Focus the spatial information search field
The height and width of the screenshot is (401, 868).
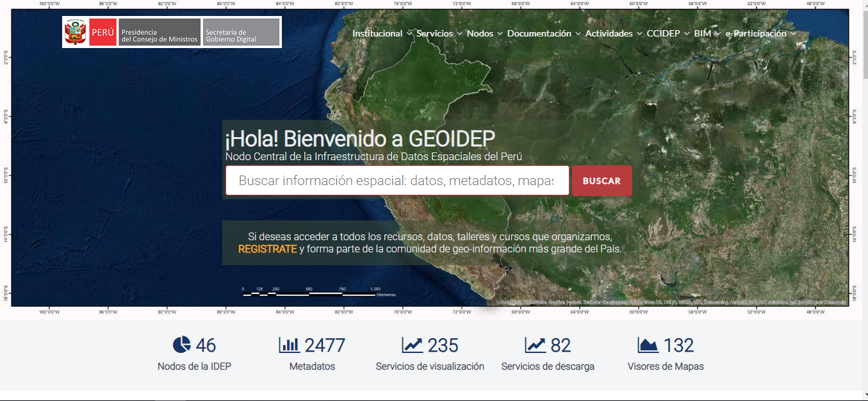click(x=397, y=181)
